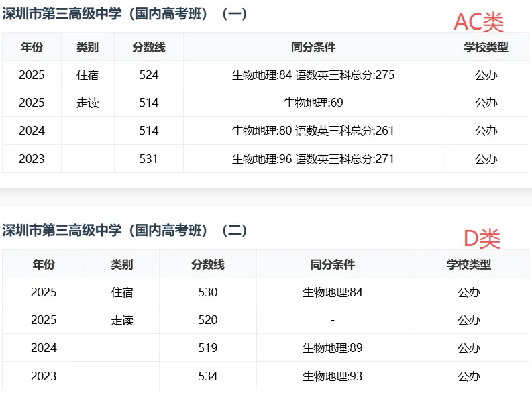Click 公办 in the 534 row
Screen dimensions: 532x393
point(468,376)
